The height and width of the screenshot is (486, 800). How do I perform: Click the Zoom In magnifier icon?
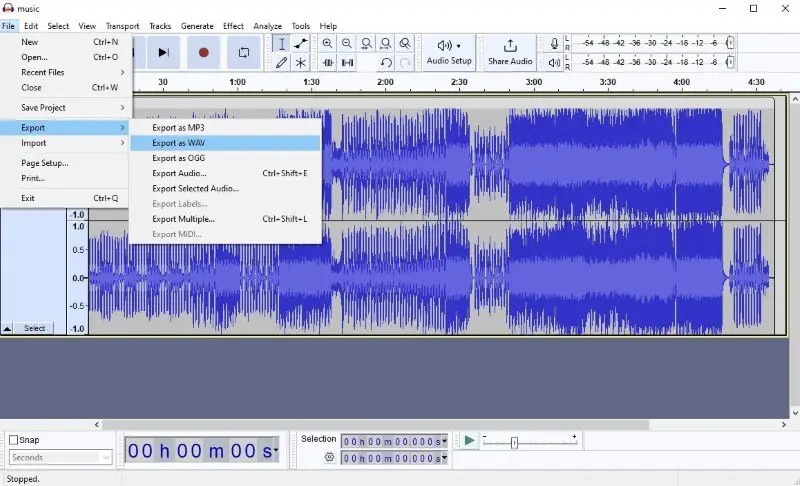pos(328,43)
